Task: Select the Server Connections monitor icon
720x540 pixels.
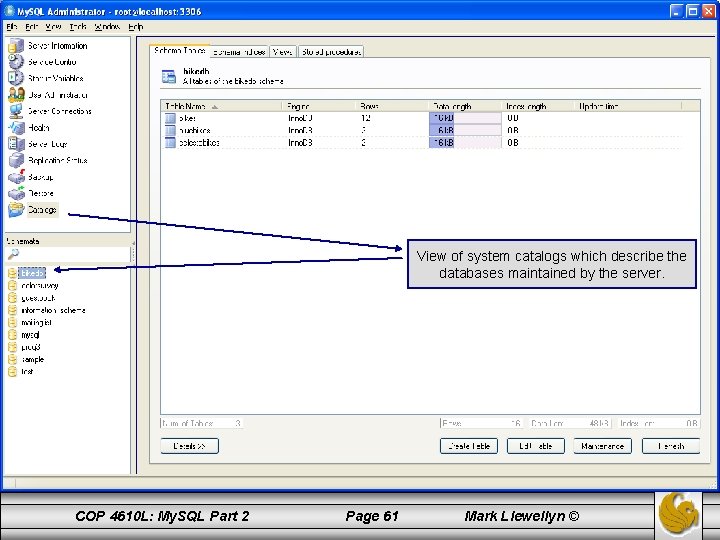Action: [x=16, y=111]
